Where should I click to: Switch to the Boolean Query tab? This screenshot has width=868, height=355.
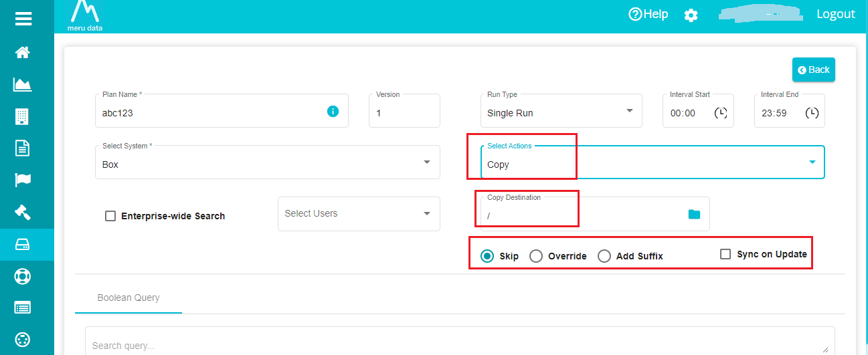coord(128,298)
